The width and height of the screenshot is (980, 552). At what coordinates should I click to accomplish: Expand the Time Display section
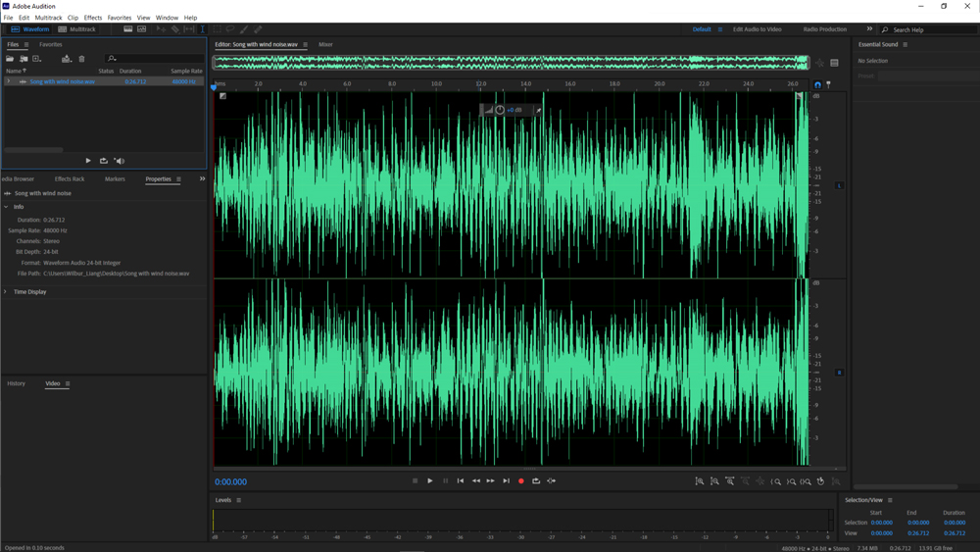coord(6,292)
